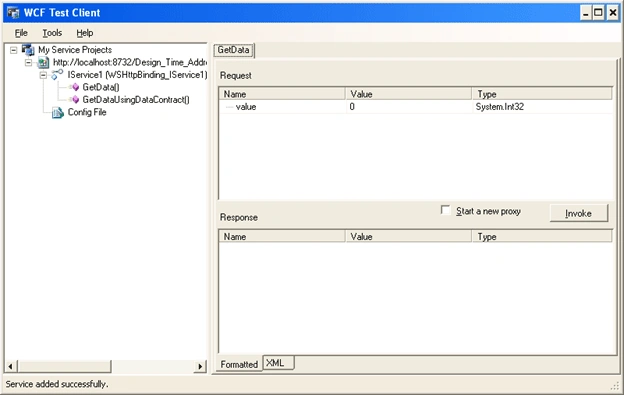This screenshot has width=624, height=395.
Task: Open the Help menu
Action: coord(85,33)
